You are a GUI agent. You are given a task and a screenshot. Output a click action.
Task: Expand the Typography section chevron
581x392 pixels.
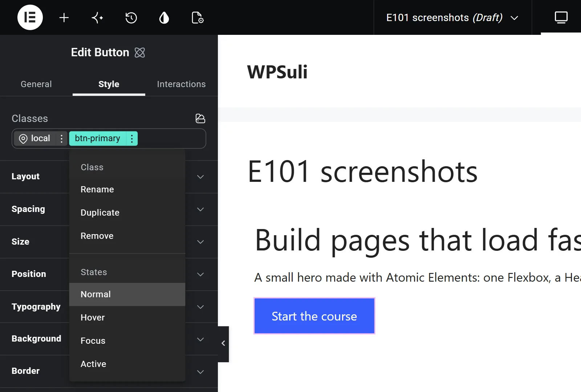[x=200, y=307]
